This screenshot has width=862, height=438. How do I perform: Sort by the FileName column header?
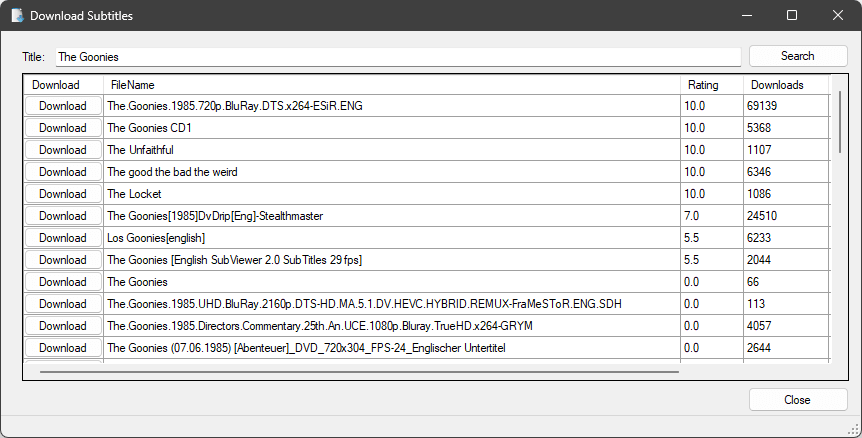[392, 85]
